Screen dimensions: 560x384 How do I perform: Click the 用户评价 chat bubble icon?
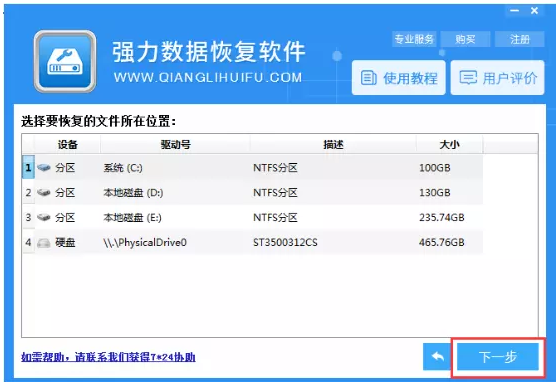(468, 78)
